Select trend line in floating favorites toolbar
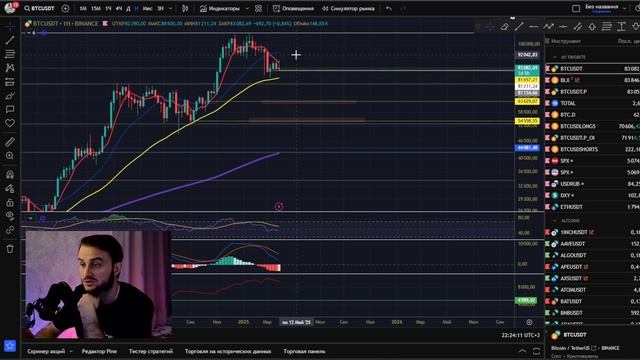The width and height of the screenshot is (640, 360). click(x=519, y=27)
